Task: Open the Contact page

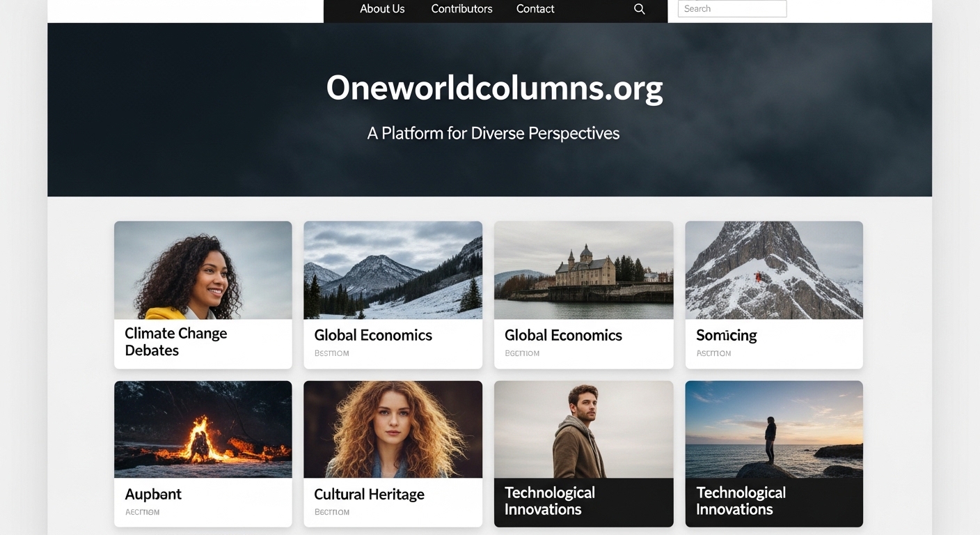Action: point(535,8)
